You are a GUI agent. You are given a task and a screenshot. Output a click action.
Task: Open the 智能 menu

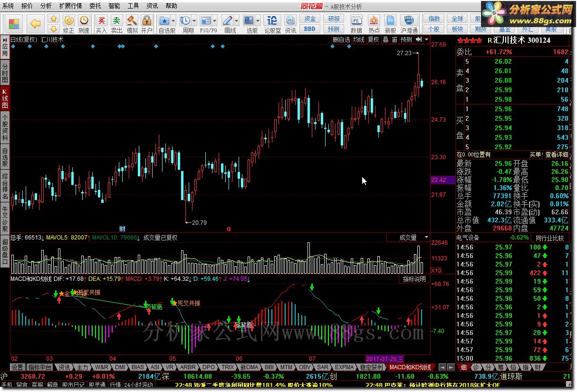tap(114, 6)
